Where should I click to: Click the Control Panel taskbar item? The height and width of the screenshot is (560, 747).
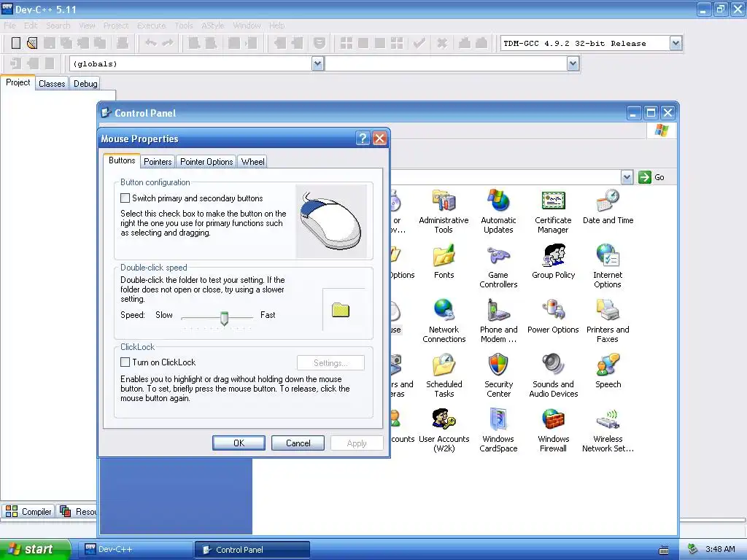[252, 550]
